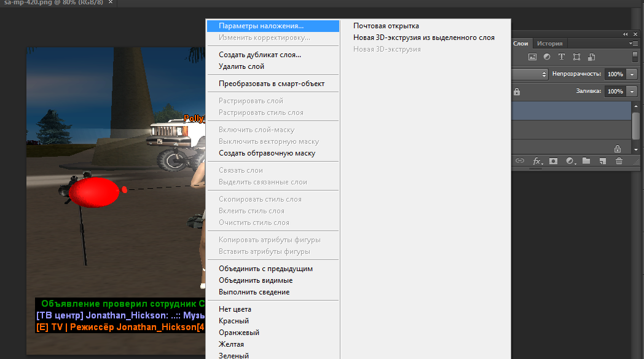This screenshot has width=644, height=359.
Task: Open the Непрозрачность slider dropdown arrow
Action: [632, 74]
